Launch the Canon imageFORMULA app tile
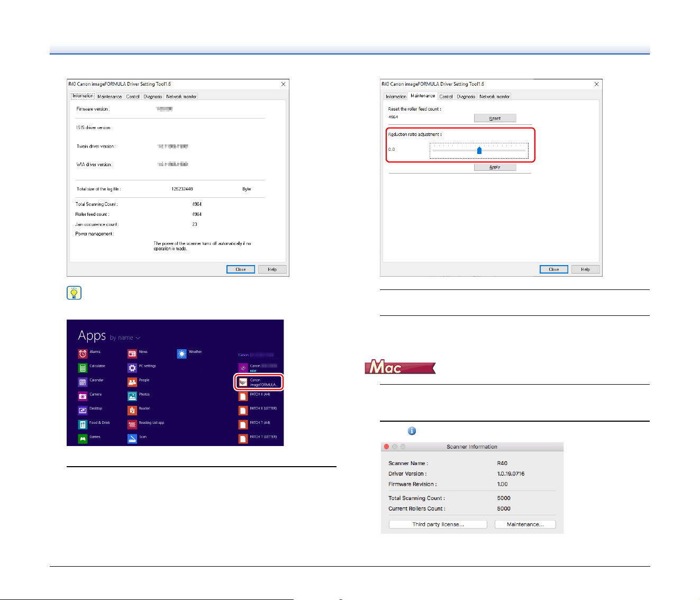 point(259,382)
